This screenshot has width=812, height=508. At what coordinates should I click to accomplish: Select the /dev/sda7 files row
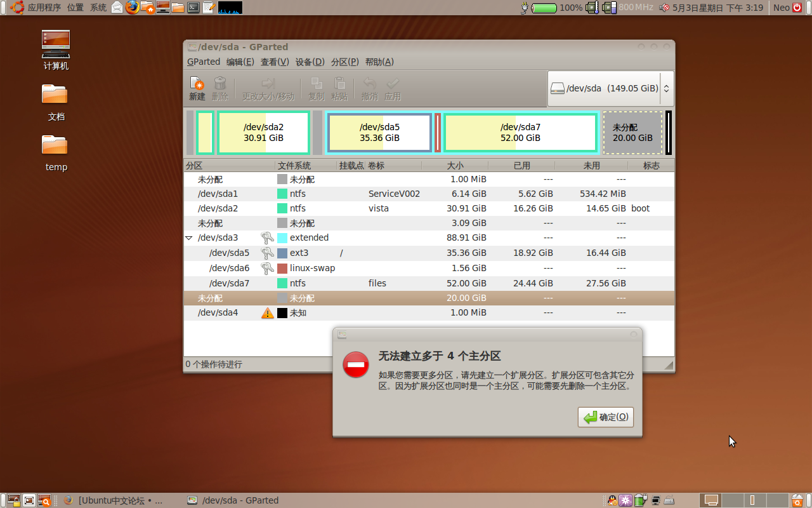pyautogui.click(x=429, y=283)
